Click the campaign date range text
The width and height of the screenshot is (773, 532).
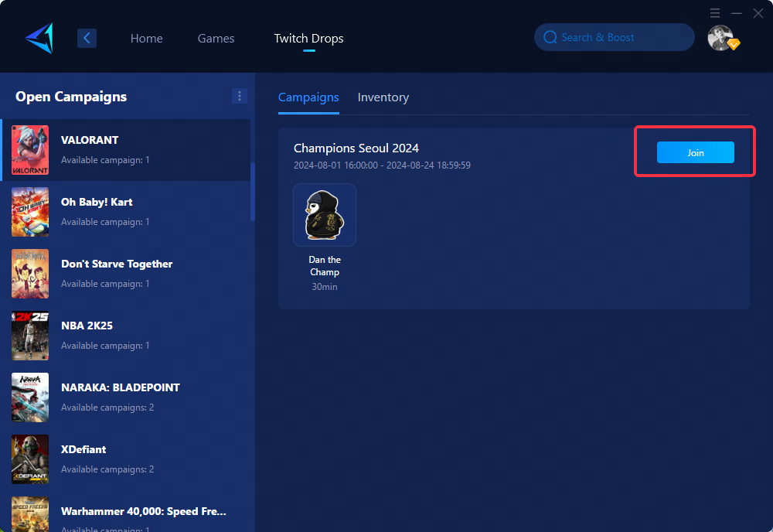pyautogui.click(x=382, y=165)
